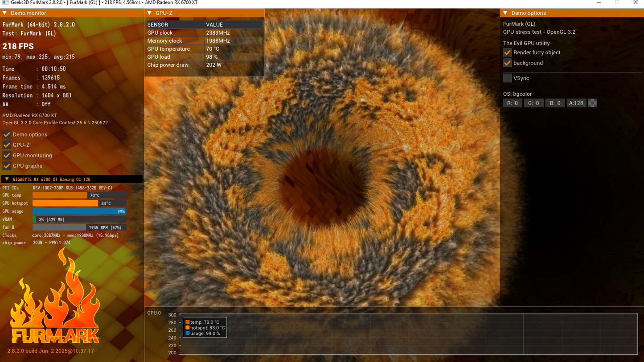The image size is (644, 362).
Task: Collapse the Demo monitor panel triangle
Action: click(5, 13)
